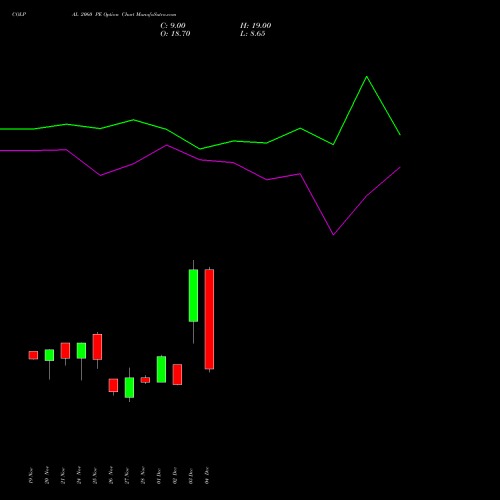Select the red candle for 21 Nov

click(65, 350)
